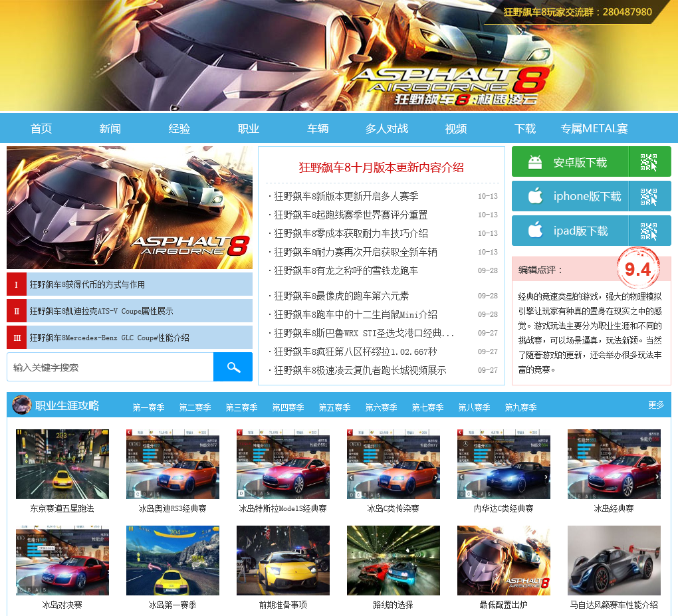Open 下载 navigation item
The height and width of the screenshot is (616, 678).
[x=525, y=128]
